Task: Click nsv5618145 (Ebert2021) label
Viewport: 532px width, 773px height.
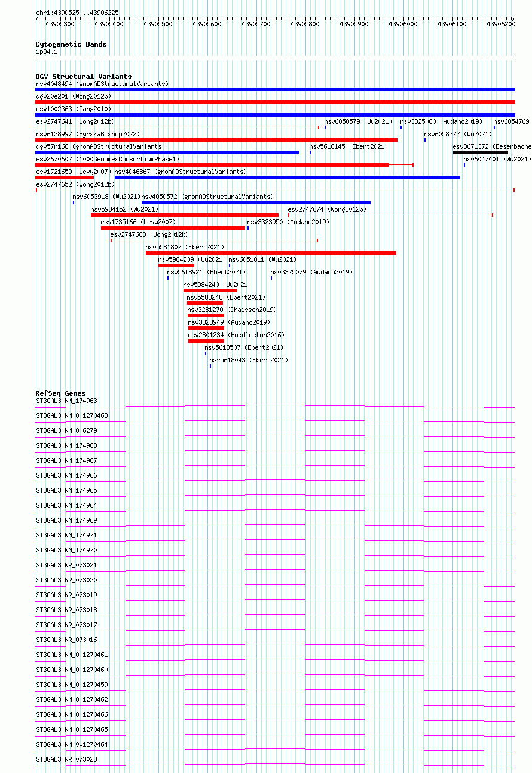Action: [348, 146]
